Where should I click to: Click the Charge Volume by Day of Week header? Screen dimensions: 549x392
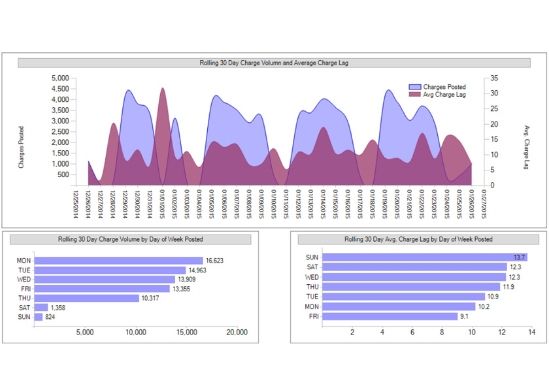point(130,240)
